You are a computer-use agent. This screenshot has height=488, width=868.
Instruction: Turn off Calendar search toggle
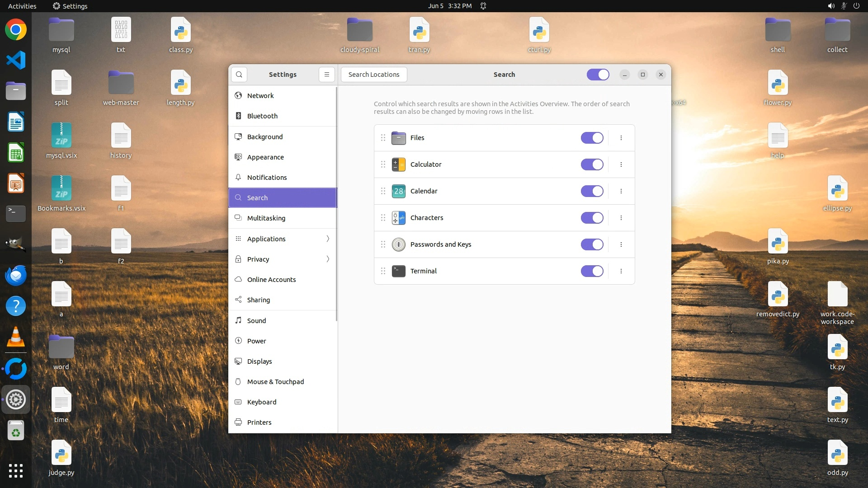[x=592, y=191]
